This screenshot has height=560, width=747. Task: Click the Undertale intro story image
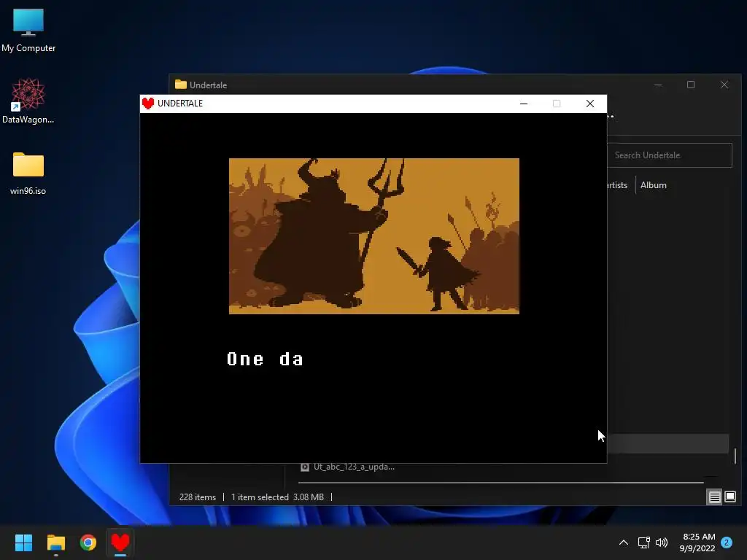[374, 236]
